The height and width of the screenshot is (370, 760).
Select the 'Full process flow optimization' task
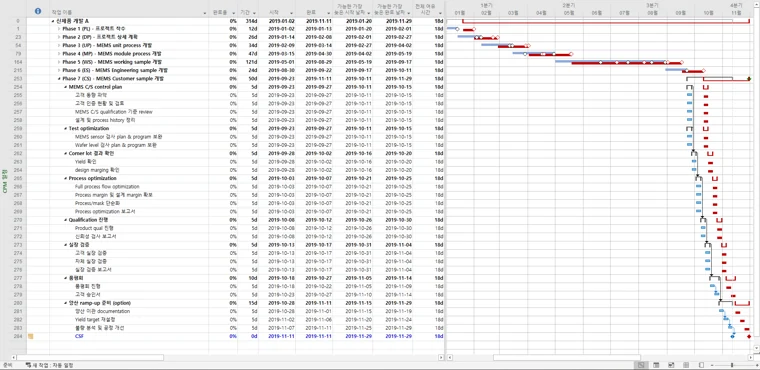(x=107, y=187)
